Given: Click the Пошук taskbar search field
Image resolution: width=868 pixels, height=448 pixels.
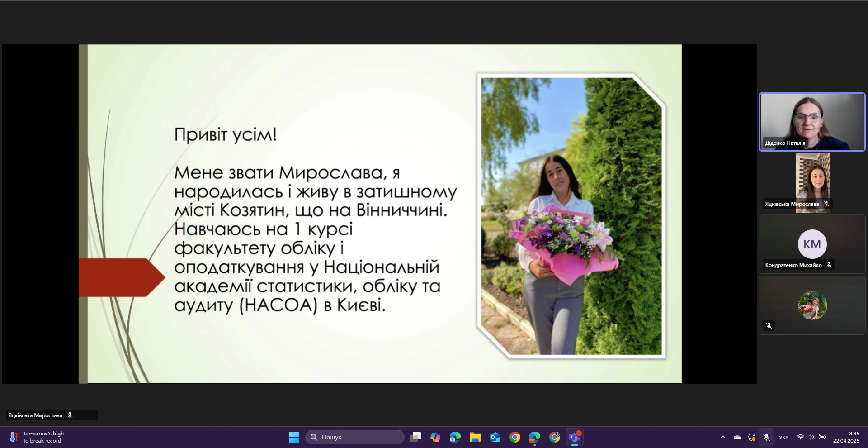Looking at the screenshot, I should click(x=355, y=437).
